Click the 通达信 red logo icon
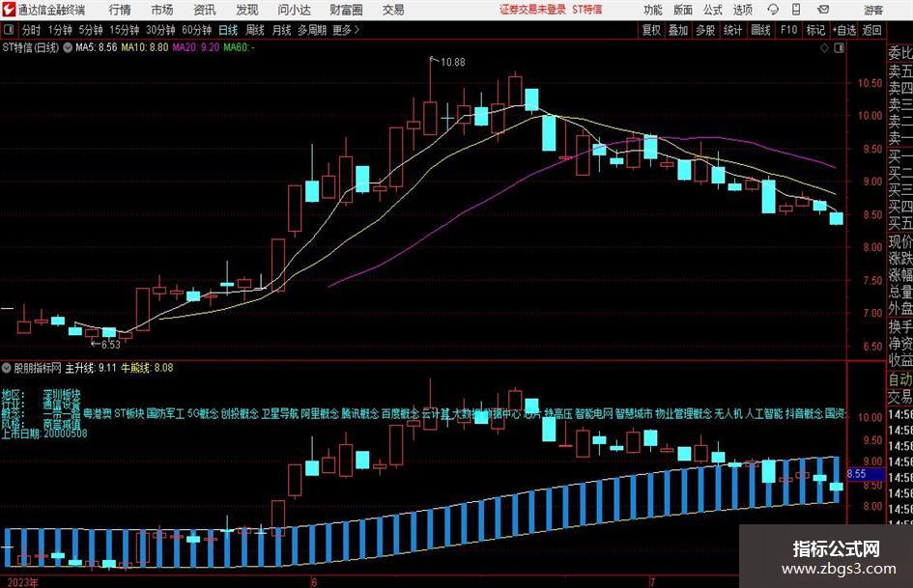The width and height of the screenshot is (913, 588). pyautogui.click(x=9, y=10)
